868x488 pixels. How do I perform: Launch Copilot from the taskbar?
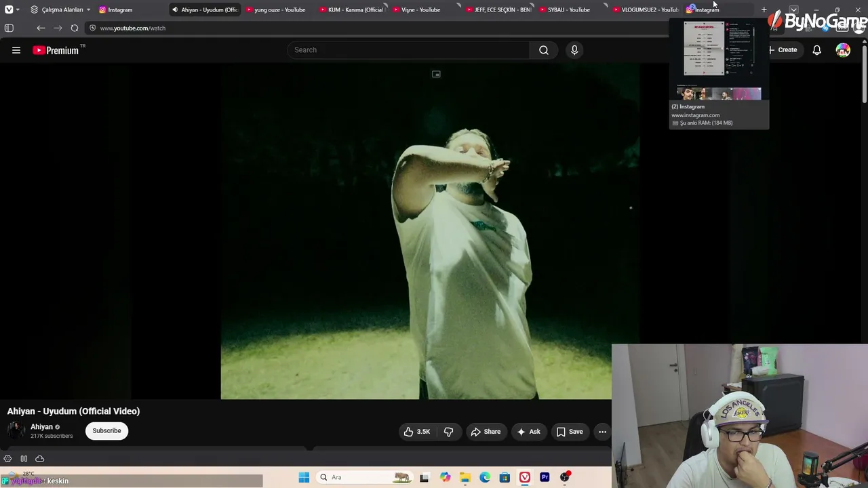(445, 477)
